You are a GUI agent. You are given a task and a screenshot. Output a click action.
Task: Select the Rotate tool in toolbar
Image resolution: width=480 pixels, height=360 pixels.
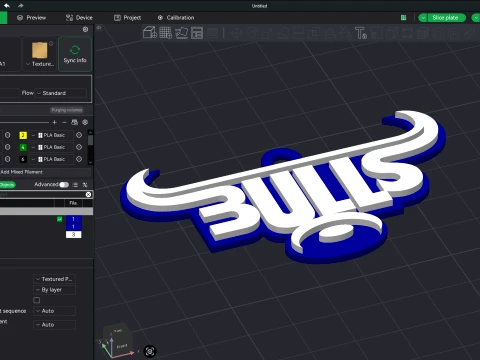(252, 33)
